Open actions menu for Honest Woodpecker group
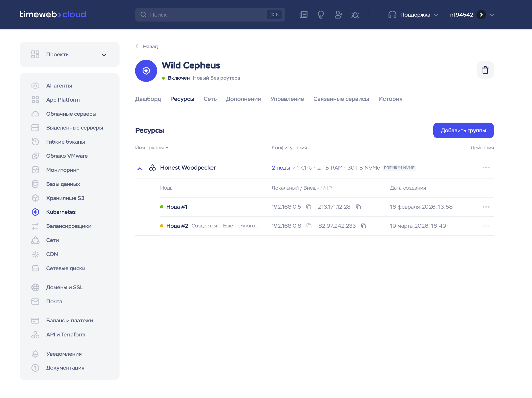The image size is (532, 398). pyautogui.click(x=486, y=168)
